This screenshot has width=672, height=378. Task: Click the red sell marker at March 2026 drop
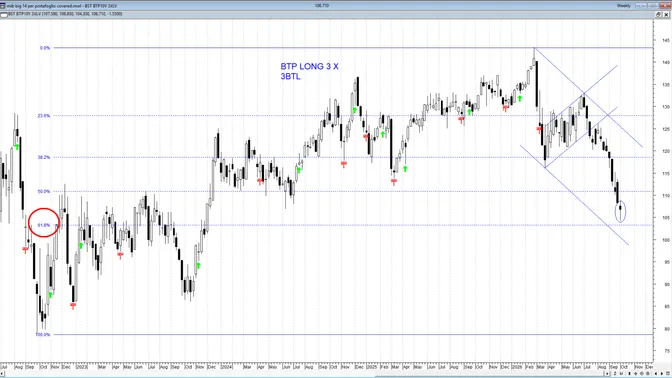point(539,129)
